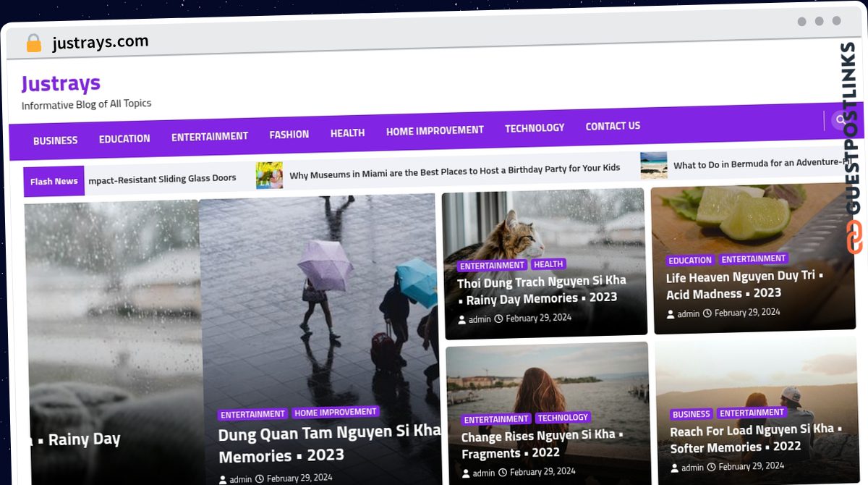Click the clock icon on Thoi Dung Trach post
This screenshot has height=485, width=868.
[498, 319]
